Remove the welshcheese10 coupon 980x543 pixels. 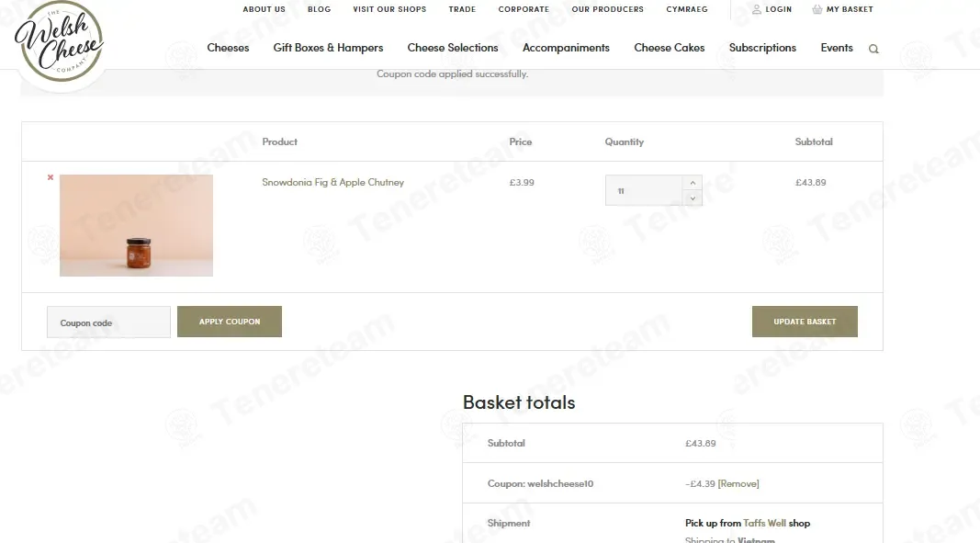[x=738, y=483]
